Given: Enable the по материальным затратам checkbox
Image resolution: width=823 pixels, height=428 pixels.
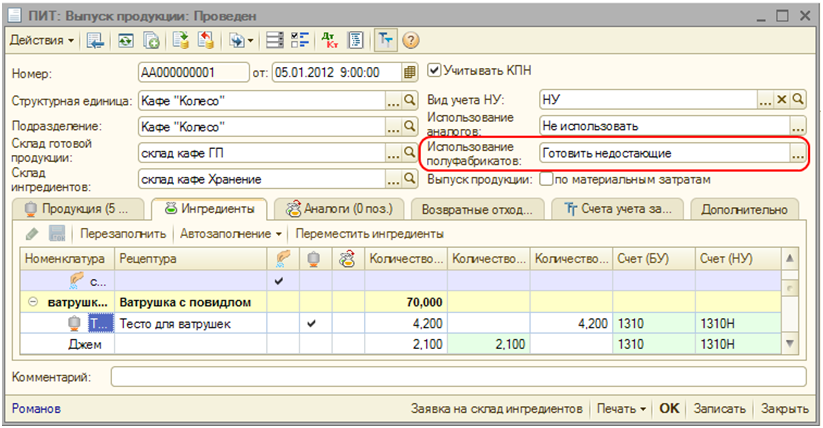Looking at the screenshot, I should tap(546, 180).
